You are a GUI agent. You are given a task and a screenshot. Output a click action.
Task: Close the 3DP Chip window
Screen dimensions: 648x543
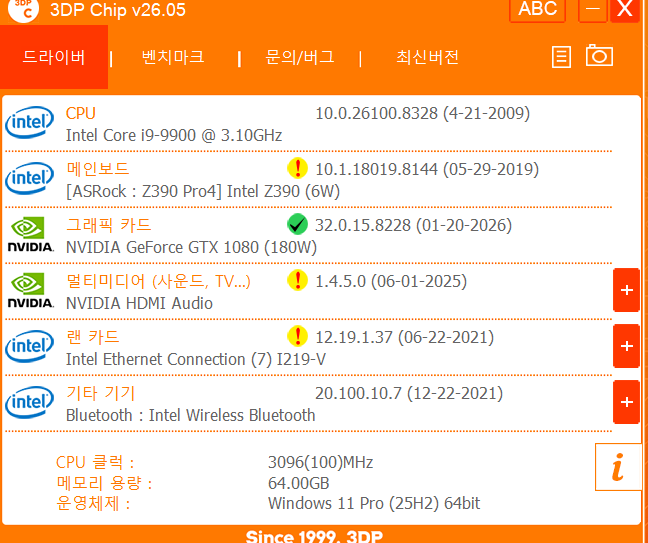[625, 10]
